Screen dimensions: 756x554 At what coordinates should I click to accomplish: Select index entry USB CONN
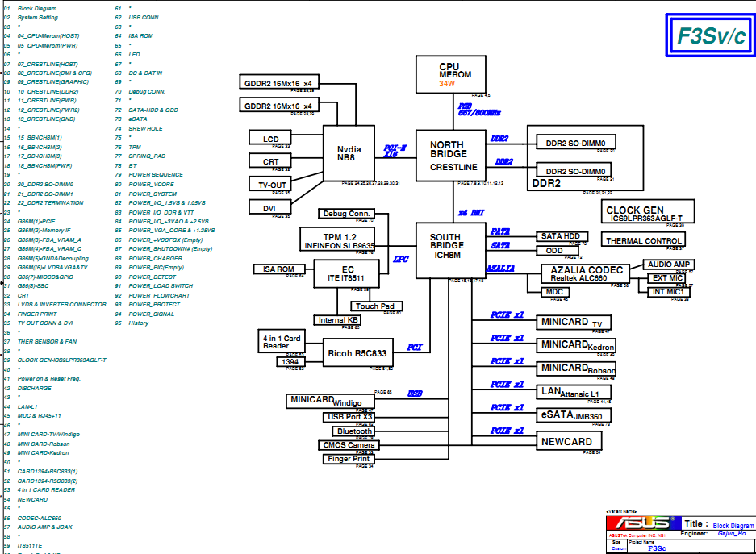tap(144, 18)
